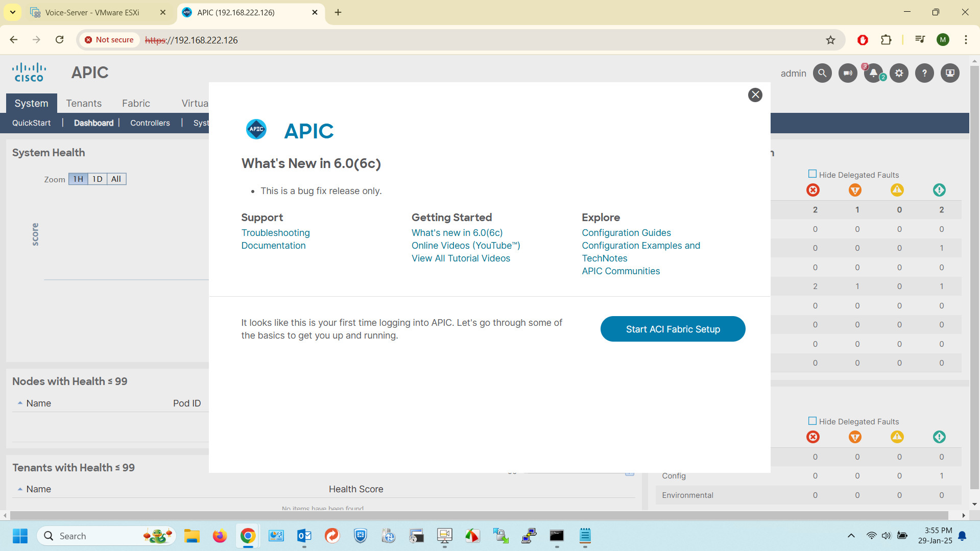Open Firefox from taskbar
Viewport: 980px width, 551px height.
[x=220, y=536]
